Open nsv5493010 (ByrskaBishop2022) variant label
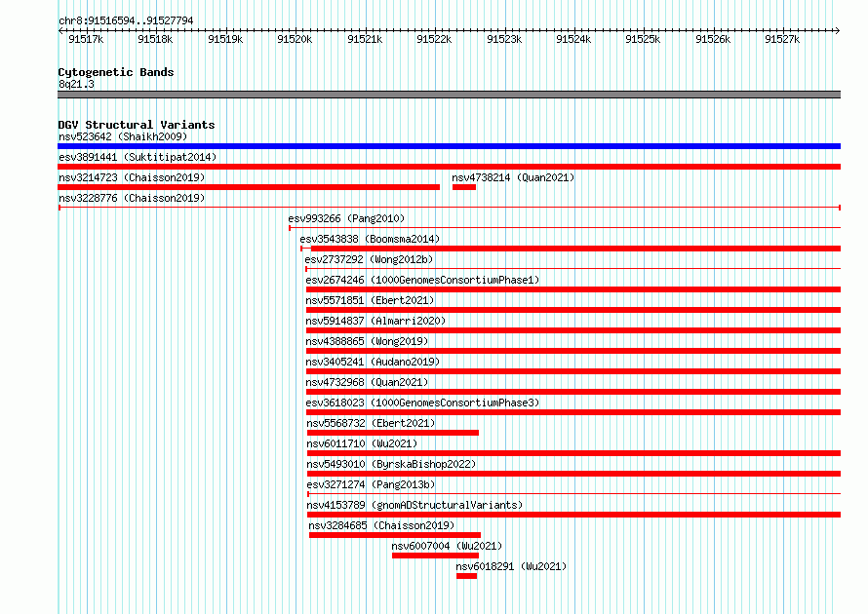This screenshot has width=868, height=614. pos(391,464)
